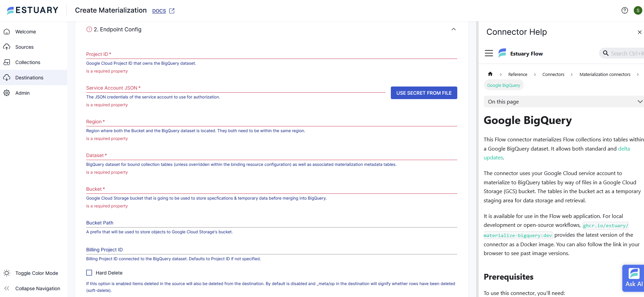Click the Collapse Navigation double-chevron icon
The width and height of the screenshot is (644, 297).
6,288
